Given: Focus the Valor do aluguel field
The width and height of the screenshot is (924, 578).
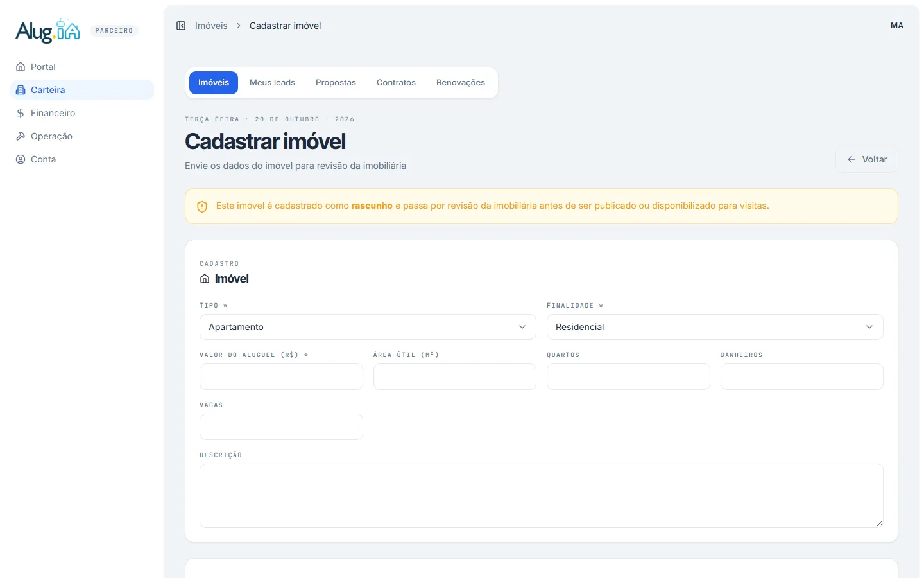Looking at the screenshot, I should 281,376.
